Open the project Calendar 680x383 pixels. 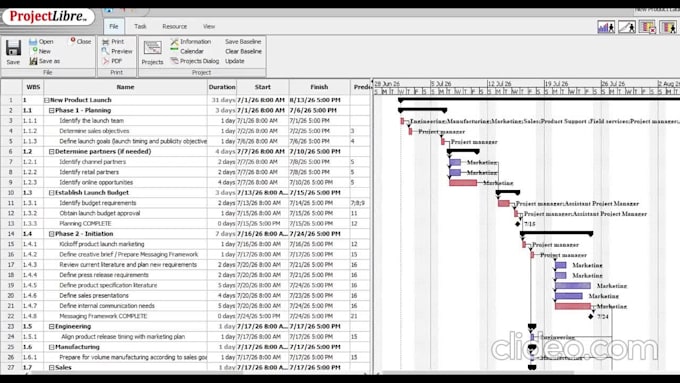[187, 51]
